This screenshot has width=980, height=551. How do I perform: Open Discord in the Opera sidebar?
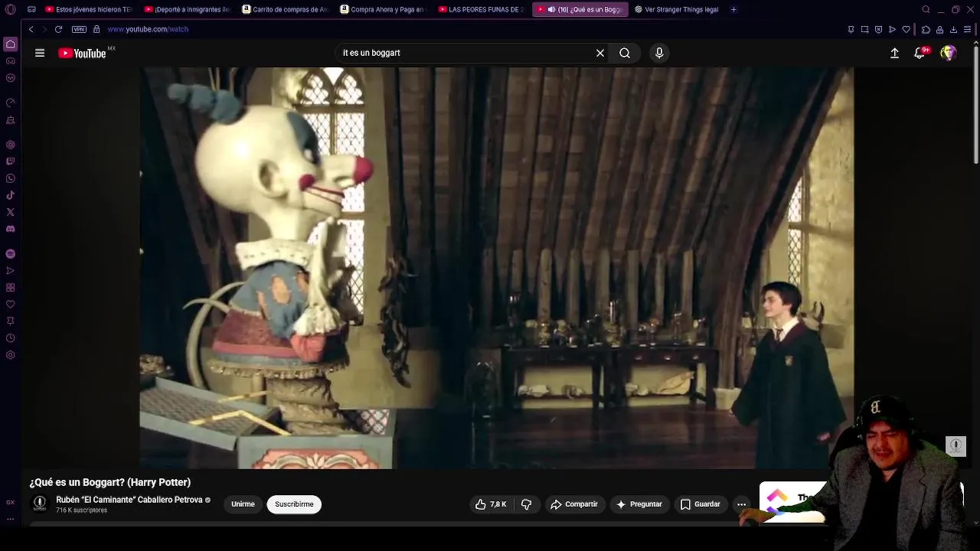(x=10, y=229)
